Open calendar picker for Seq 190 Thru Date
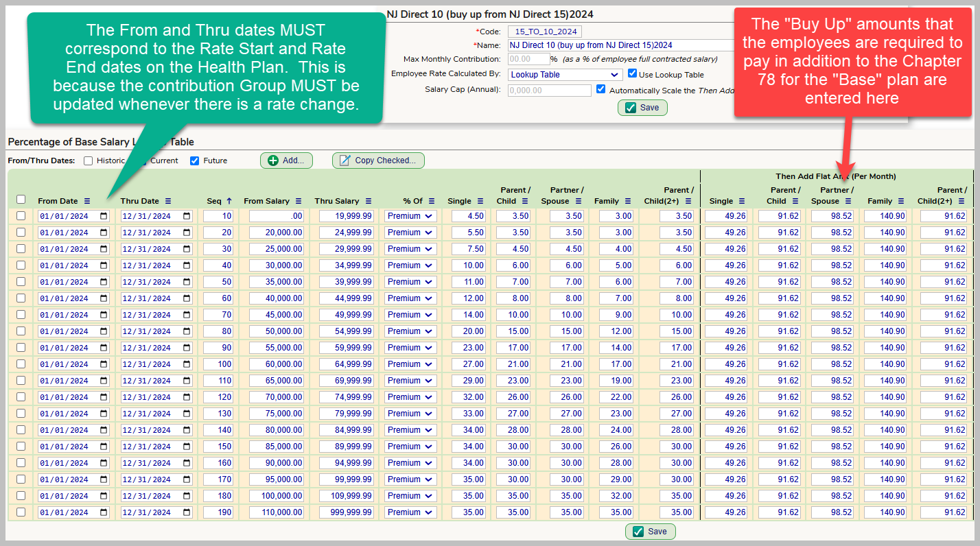Image resolution: width=980 pixels, height=546 pixels. [x=187, y=512]
